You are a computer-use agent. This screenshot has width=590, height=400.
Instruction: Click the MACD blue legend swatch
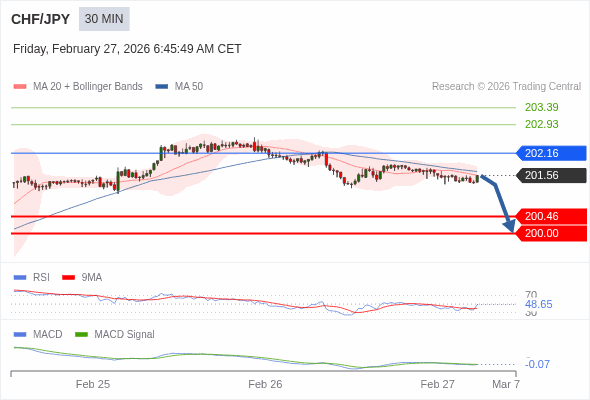(20, 335)
